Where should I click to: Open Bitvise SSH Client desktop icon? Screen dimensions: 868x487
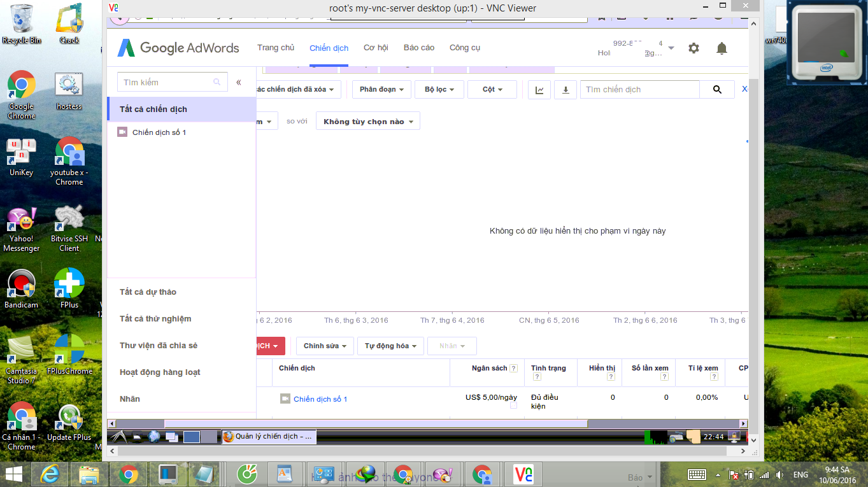(69, 228)
